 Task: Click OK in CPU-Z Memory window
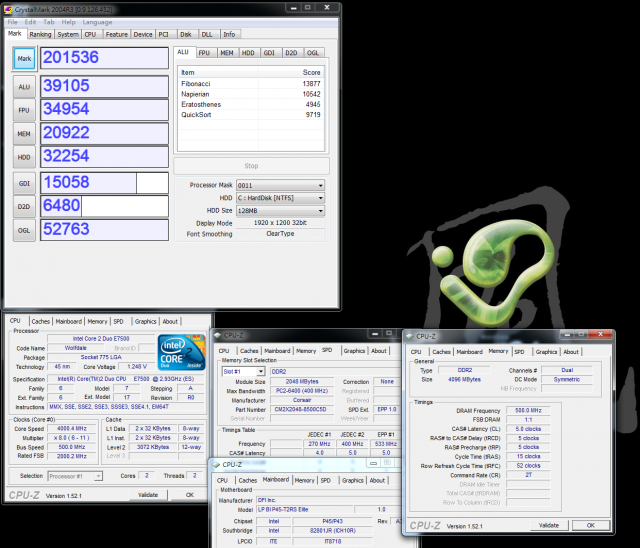(591, 526)
